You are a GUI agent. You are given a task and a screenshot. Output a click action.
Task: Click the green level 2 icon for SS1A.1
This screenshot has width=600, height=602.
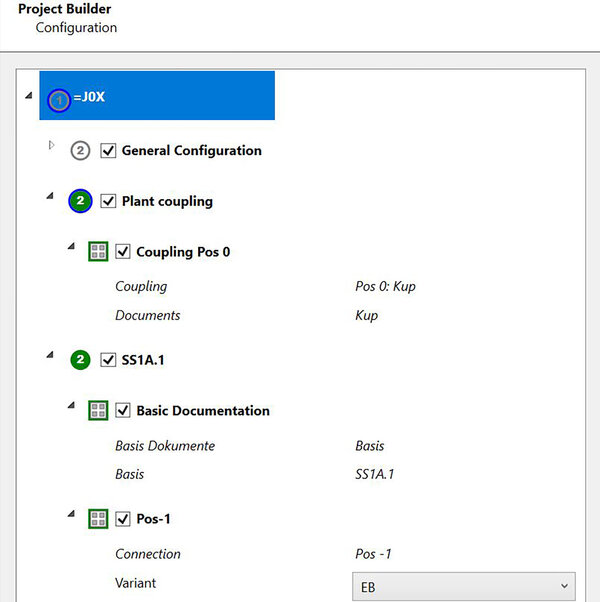(80, 359)
